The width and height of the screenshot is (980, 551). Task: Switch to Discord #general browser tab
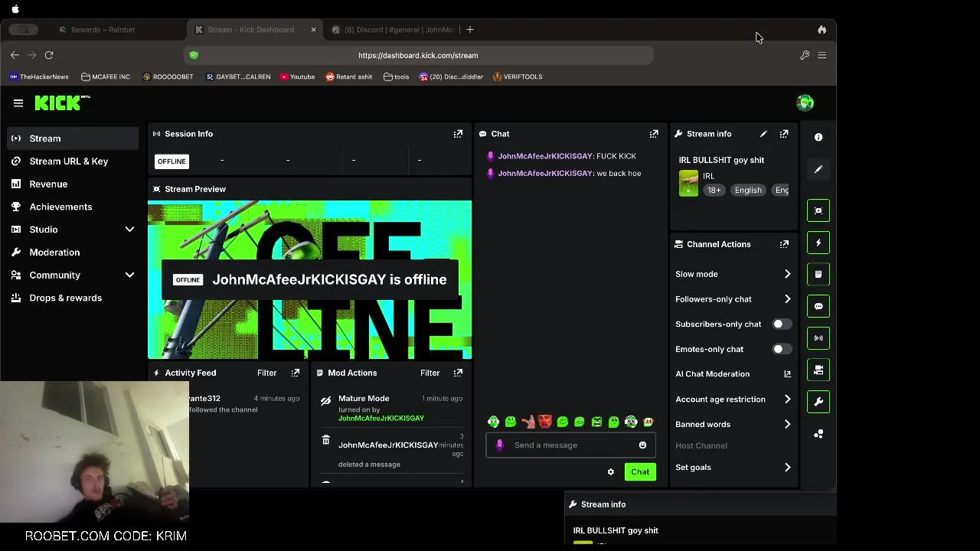(392, 30)
